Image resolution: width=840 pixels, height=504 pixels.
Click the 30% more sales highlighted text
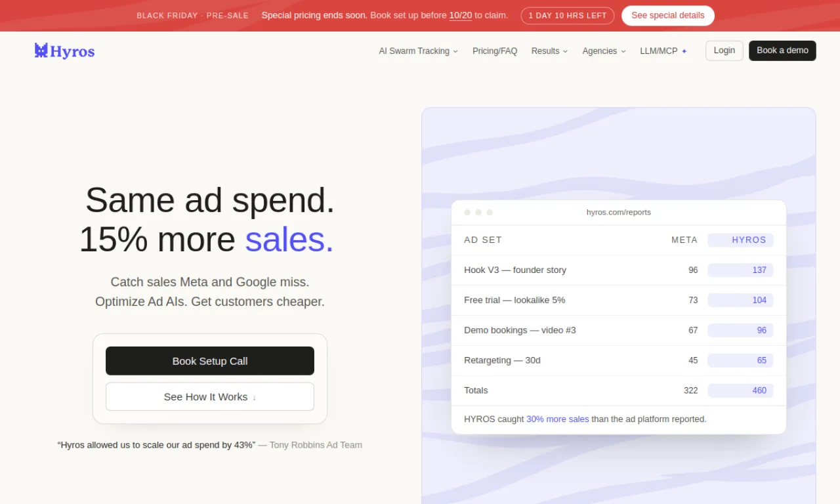point(558,419)
